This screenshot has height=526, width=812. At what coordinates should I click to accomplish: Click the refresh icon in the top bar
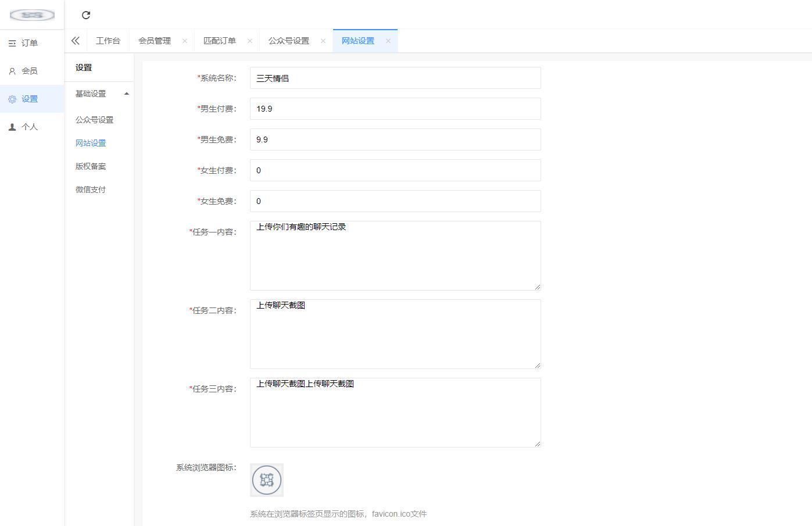86,15
